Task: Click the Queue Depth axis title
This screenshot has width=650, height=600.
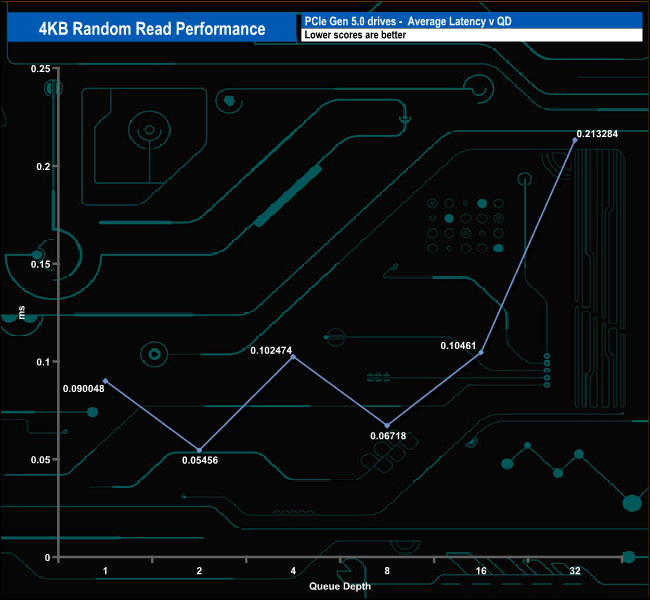Action: 338,587
